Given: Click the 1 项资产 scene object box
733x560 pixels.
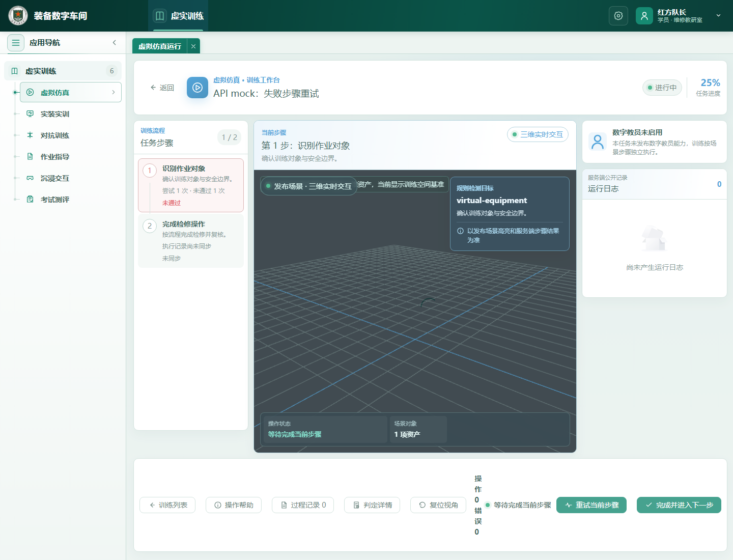Looking at the screenshot, I should [418, 429].
